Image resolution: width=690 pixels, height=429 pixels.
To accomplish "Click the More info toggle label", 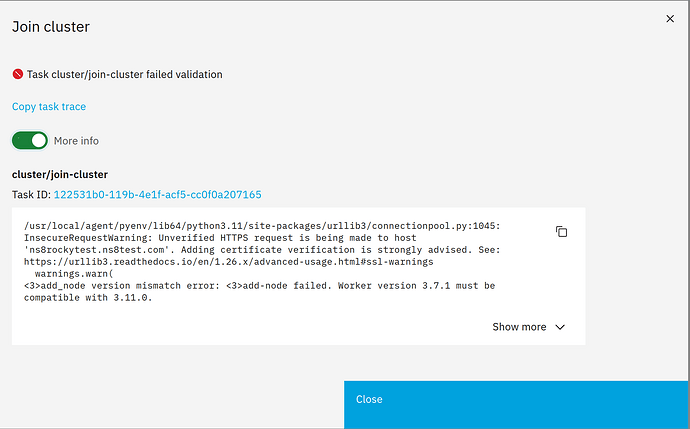I will point(76,141).
